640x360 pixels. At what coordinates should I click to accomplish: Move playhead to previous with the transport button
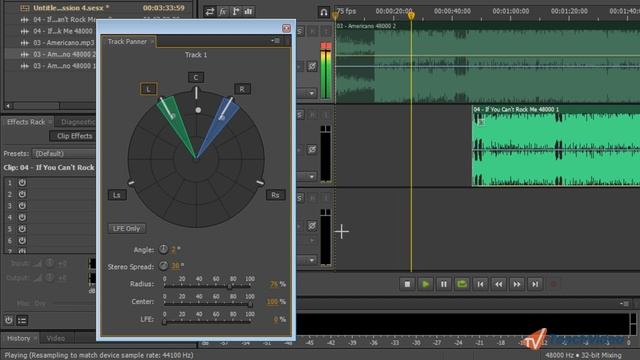tap(480, 284)
